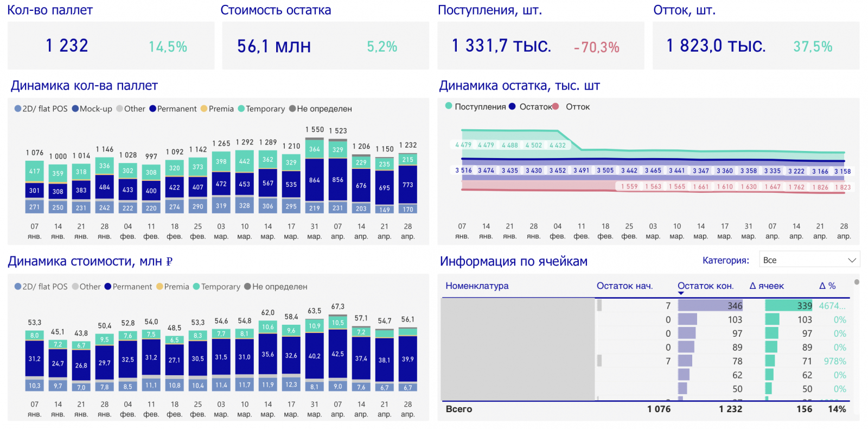Toggle Other legend item in cost chart
This screenshot has width=868, height=429.
tap(86, 286)
